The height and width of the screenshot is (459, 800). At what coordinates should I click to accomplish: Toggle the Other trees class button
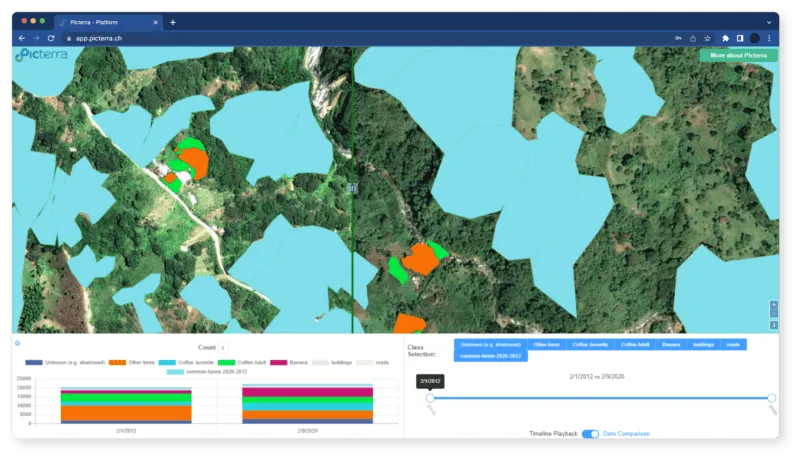coord(546,345)
